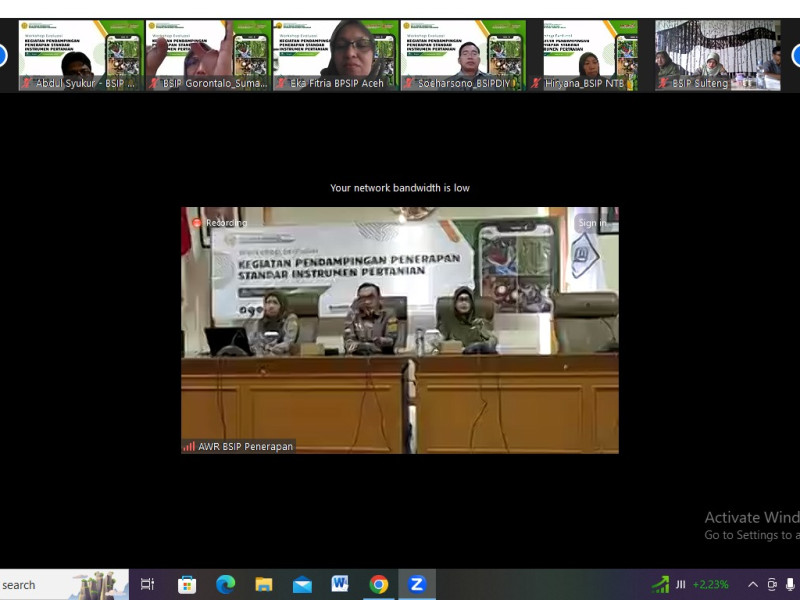Select Eka Fitria BPSIP Aceh video
This screenshot has height=600, width=800.
coord(335,55)
